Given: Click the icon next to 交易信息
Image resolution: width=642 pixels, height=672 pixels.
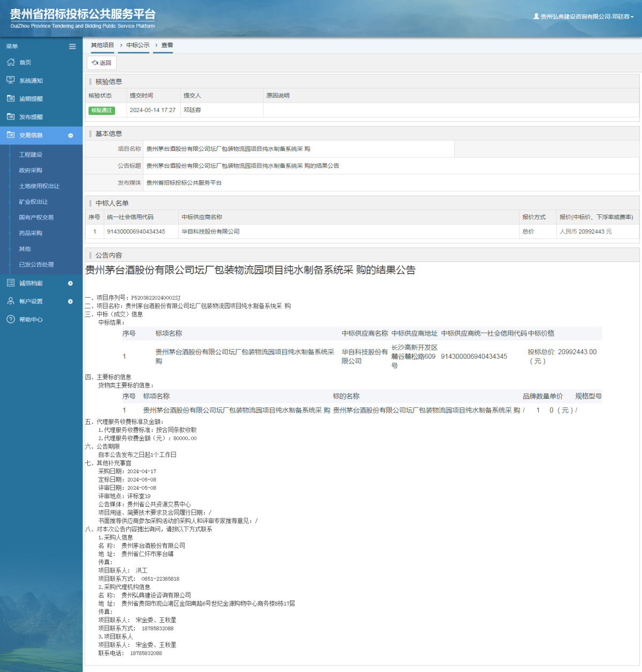Looking at the screenshot, I should (x=11, y=135).
